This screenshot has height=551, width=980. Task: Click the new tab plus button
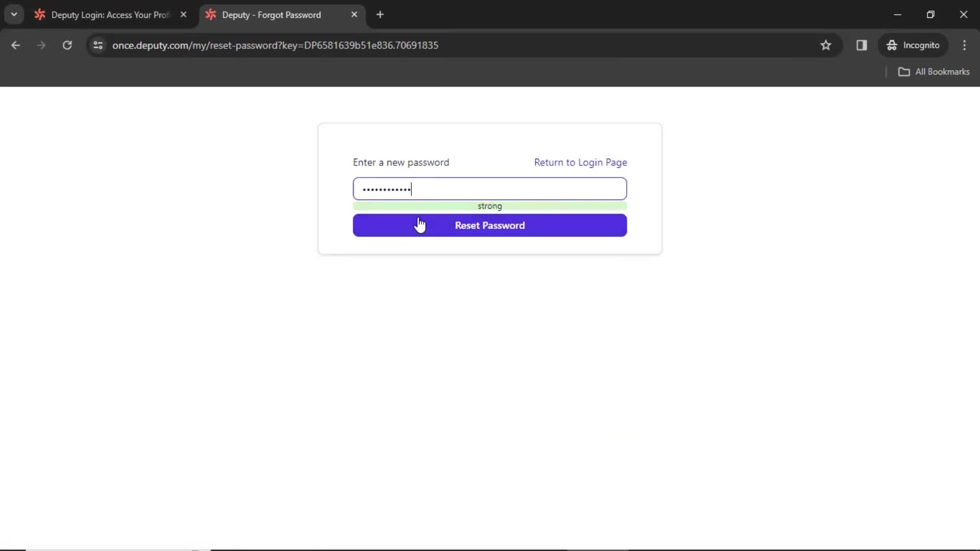tap(380, 15)
